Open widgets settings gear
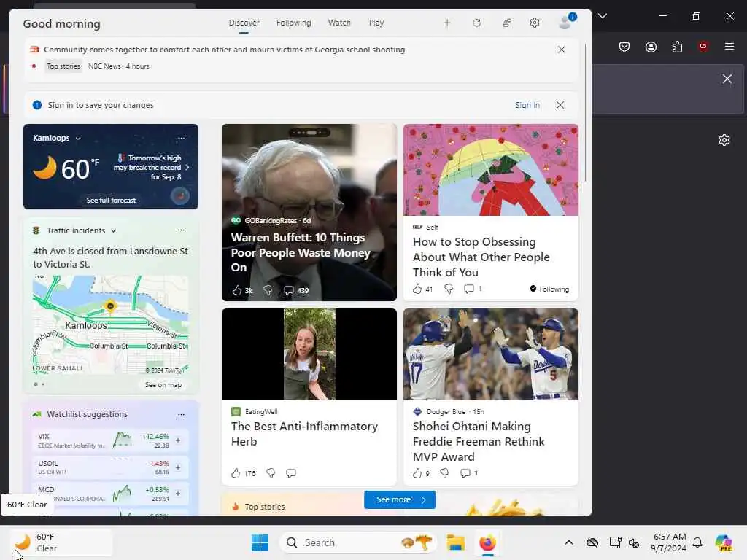 [535, 23]
